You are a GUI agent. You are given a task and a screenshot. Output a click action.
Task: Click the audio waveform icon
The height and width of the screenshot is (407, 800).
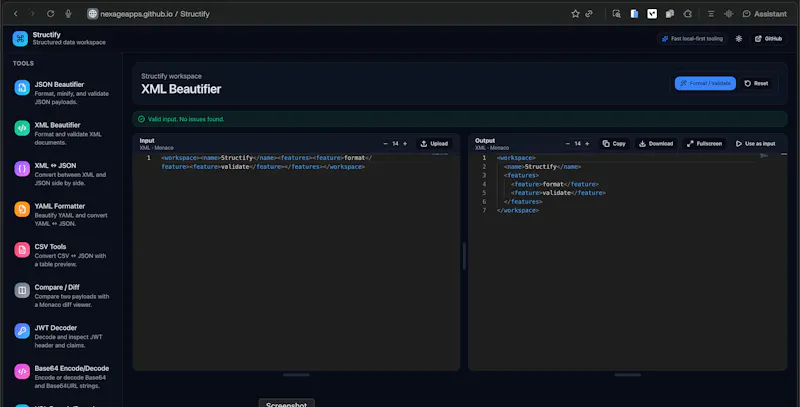(x=729, y=14)
